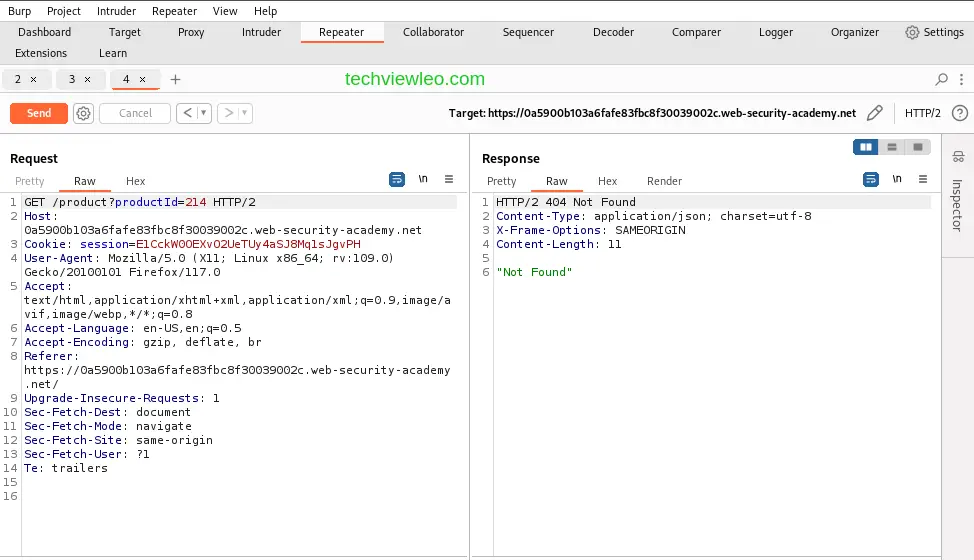
Task: Open the Request panel hamburger options menu
Action: [x=449, y=180]
